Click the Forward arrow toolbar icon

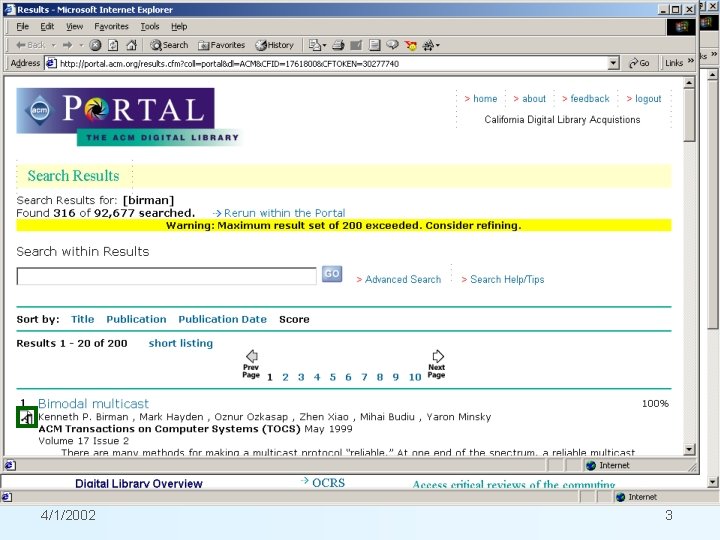tap(68, 45)
